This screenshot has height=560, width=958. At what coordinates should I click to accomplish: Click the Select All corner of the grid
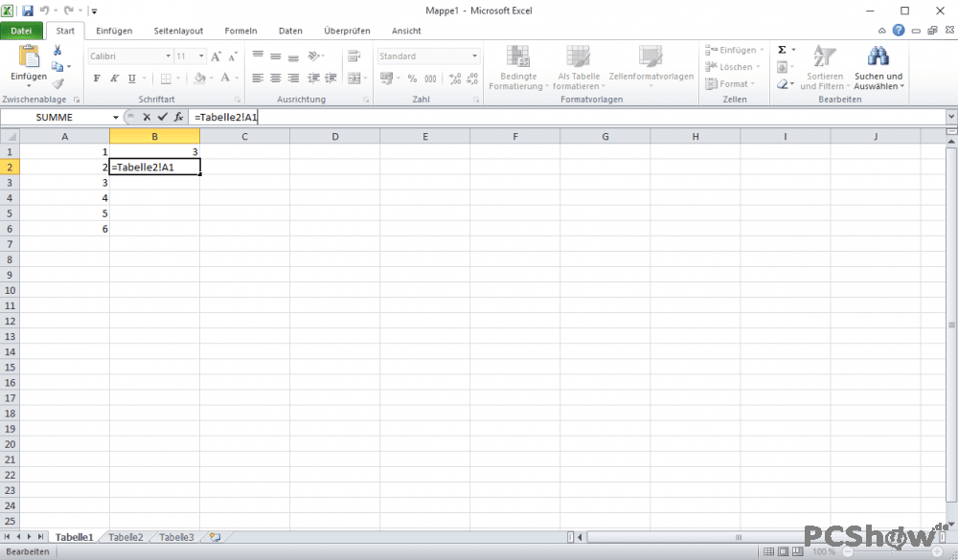pos(10,136)
